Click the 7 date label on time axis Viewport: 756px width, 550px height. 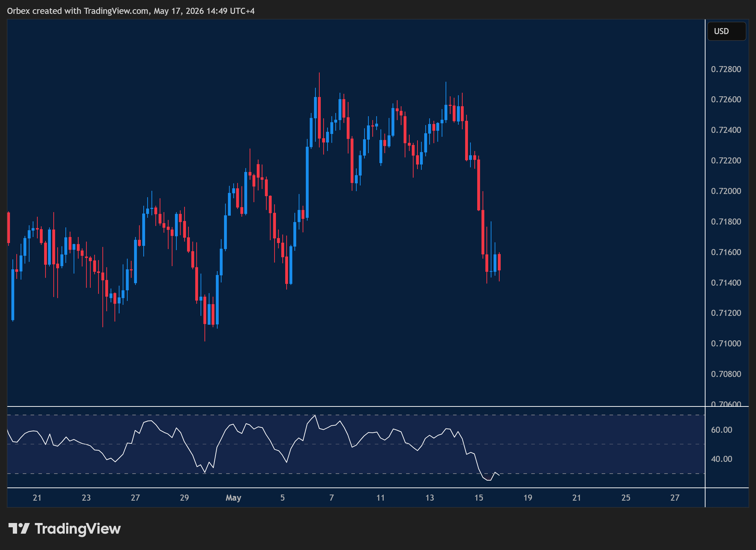pyautogui.click(x=331, y=498)
